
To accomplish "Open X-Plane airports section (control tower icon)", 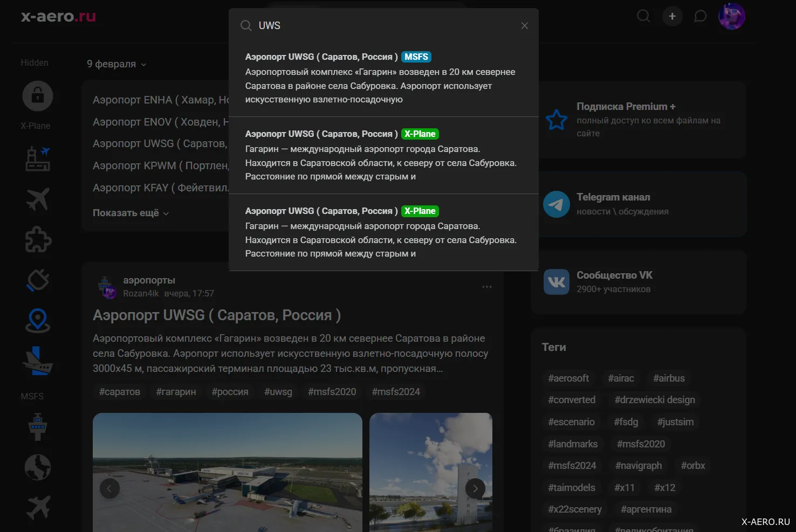I will [x=38, y=158].
